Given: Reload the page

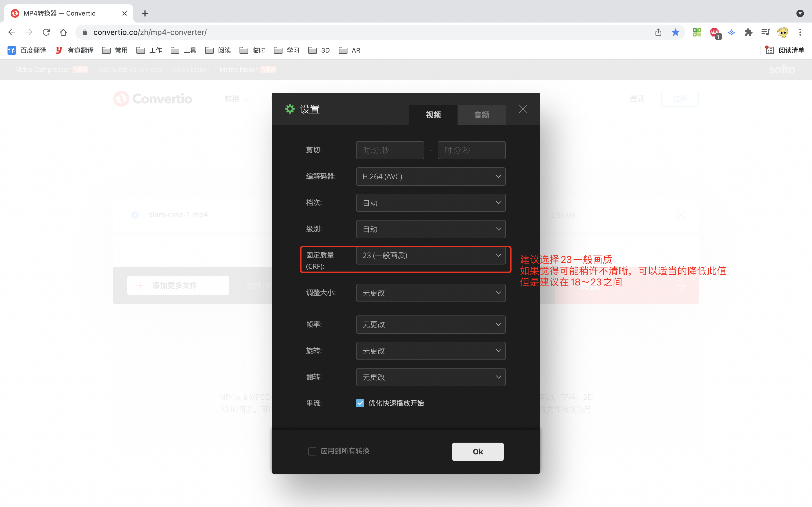Looking at the screenshot, I should [x=46, y=32].
